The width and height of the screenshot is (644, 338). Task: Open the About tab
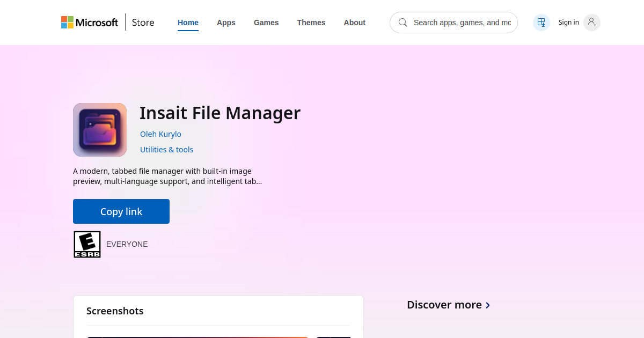click(x=355, y=23)
